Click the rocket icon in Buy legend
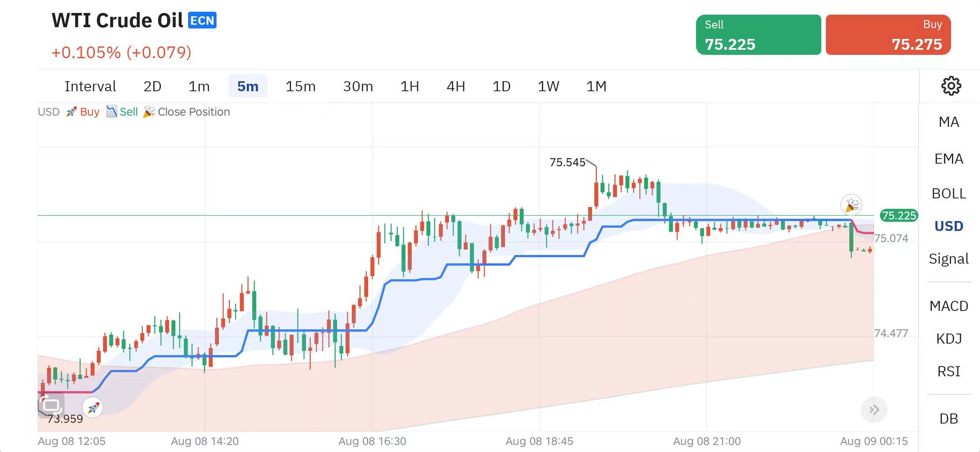The height and width of the screenshot is (452, 980). tap(71, 112)
